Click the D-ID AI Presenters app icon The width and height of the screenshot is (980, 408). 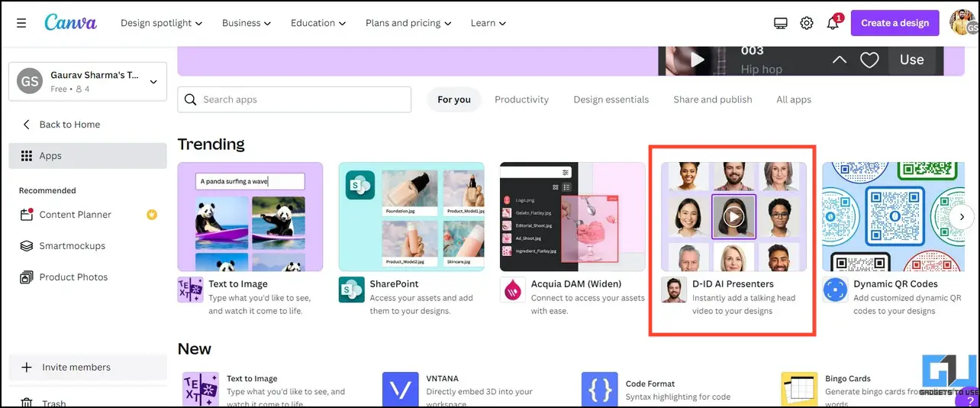pyautogui.click(x=674, y=290)
